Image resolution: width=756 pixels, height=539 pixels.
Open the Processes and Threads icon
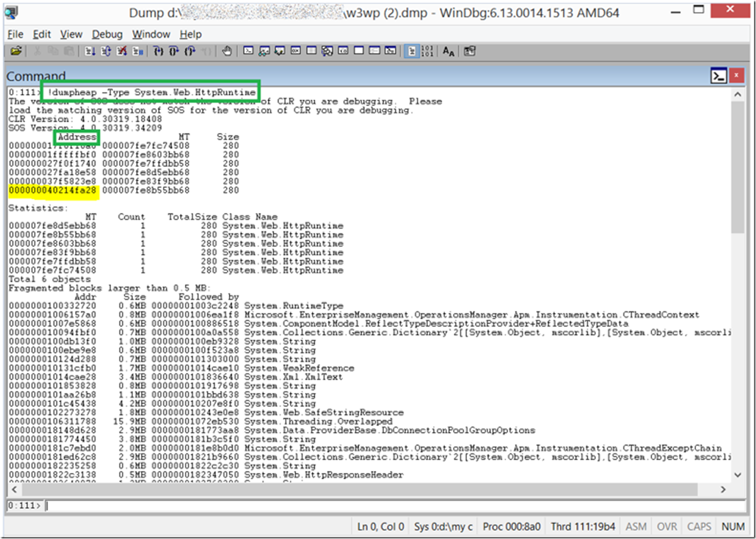[x=375, y=51]
